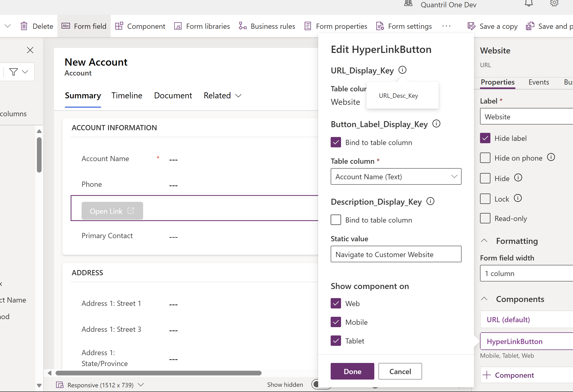Click info icon beside Description_Display_Key
Viewport: 573px width, 392px height.
(430, 201)
